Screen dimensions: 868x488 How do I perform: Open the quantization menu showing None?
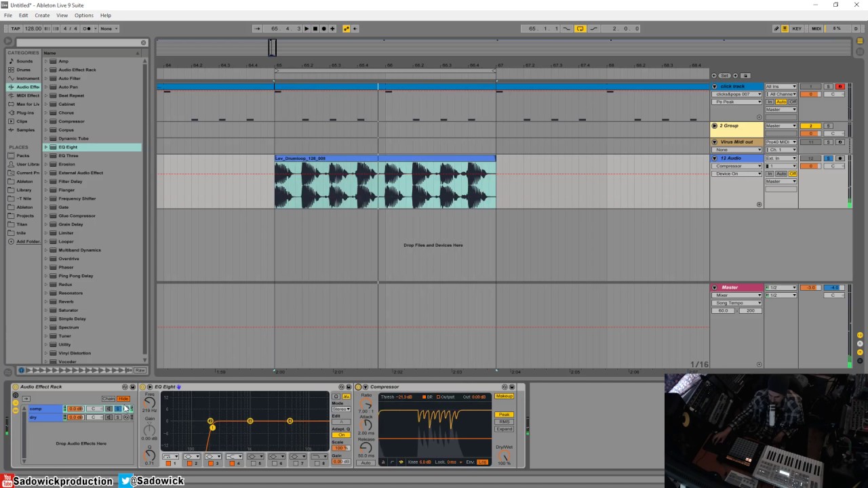tap(108, 28)
